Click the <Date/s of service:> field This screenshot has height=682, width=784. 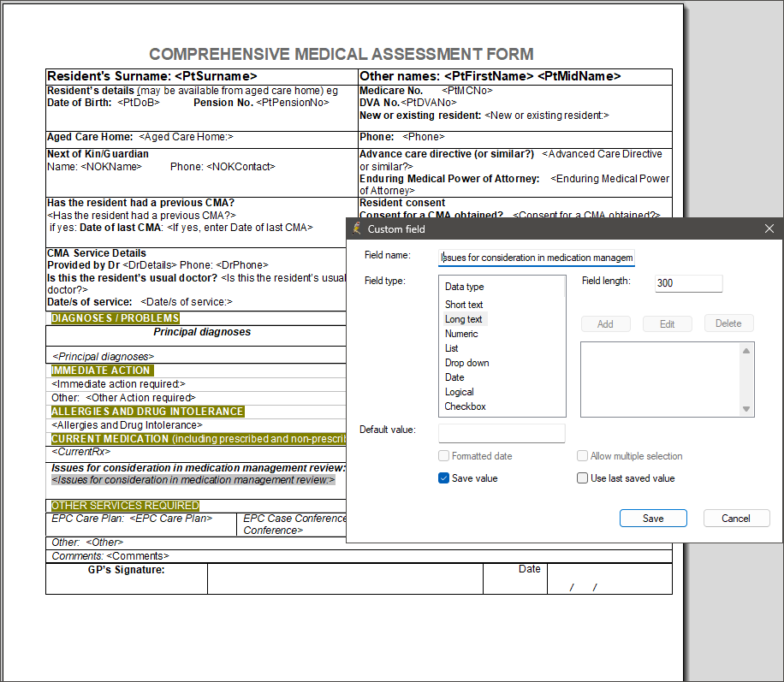coord(187,302)
